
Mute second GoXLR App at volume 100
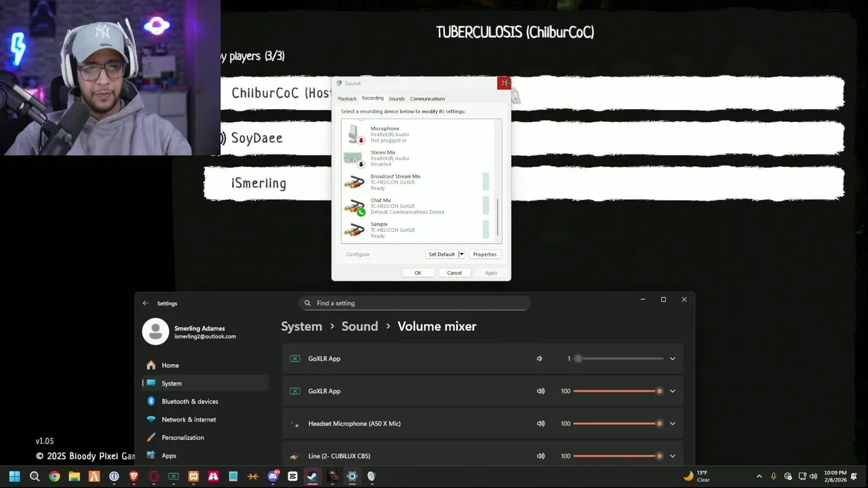click(540, 391)
